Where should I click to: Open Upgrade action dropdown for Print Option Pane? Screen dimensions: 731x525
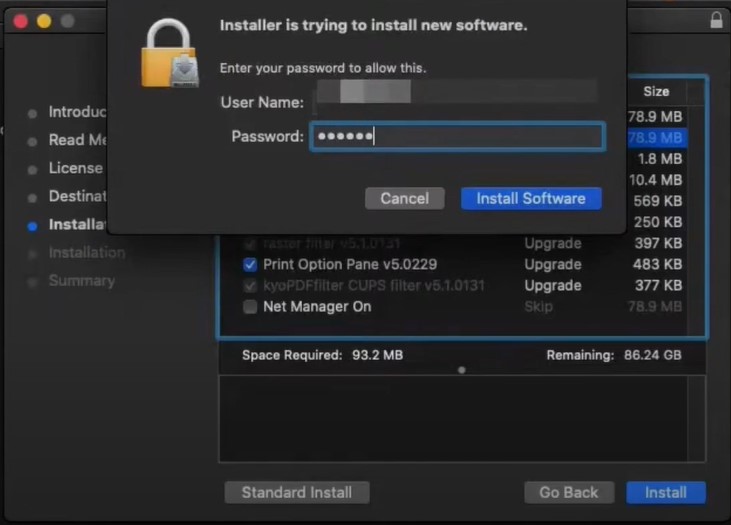tap(553, 264)
